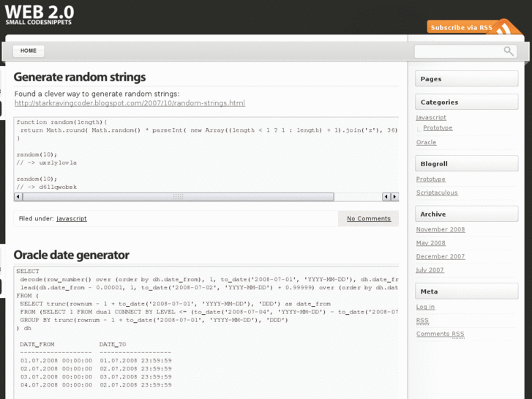Click the horizontal scrollbar thumb in code block

pos(179,197)
